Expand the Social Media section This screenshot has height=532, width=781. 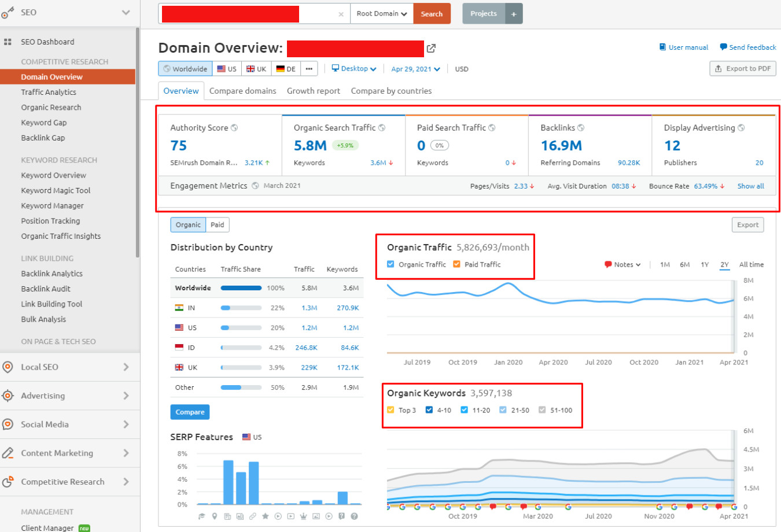(126, 424)
